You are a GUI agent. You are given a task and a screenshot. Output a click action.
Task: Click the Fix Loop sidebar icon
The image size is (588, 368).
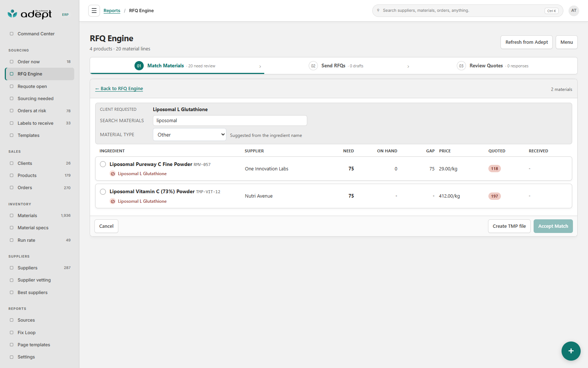(x=11, y=333)
